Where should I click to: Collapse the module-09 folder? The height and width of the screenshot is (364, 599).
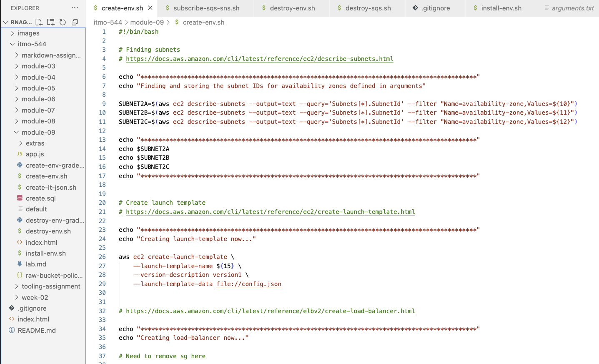click(38, 132)
